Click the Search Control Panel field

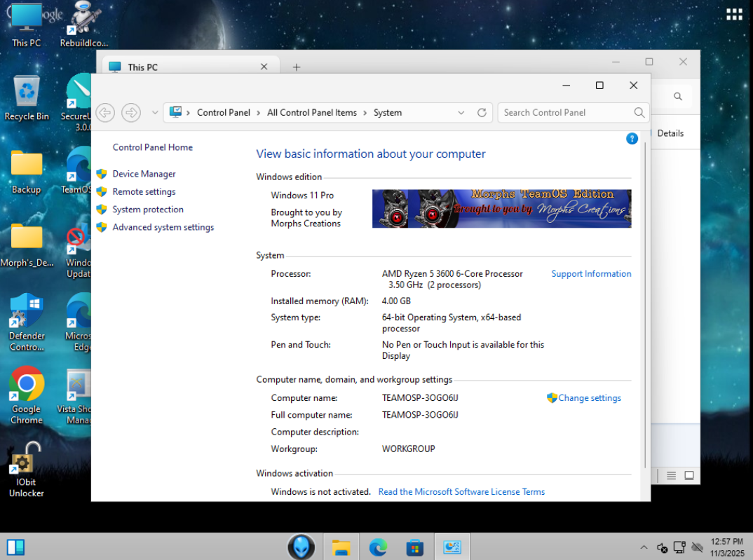pyautogui.click(x=565, y=112)
